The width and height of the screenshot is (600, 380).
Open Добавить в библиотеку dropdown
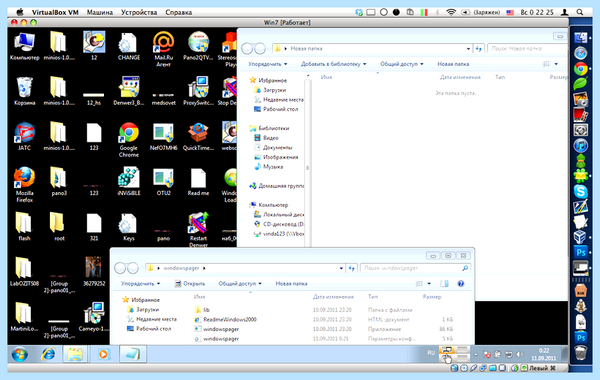click(333, 64)
